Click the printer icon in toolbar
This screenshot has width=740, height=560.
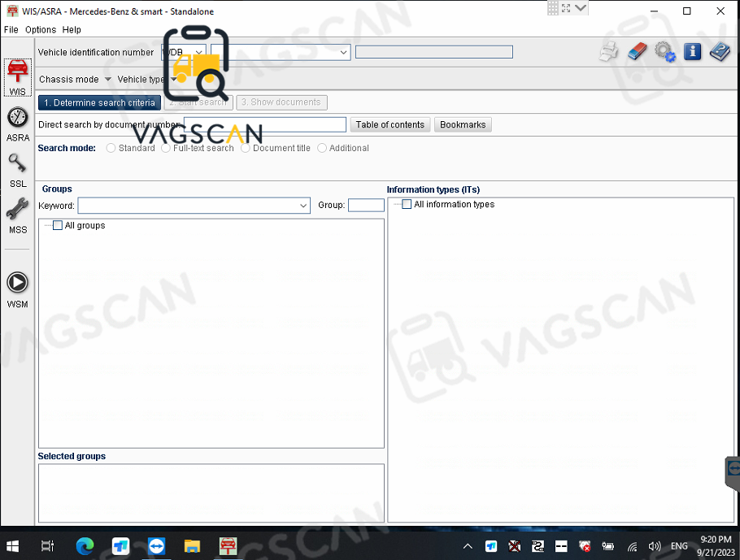point(609,51)
